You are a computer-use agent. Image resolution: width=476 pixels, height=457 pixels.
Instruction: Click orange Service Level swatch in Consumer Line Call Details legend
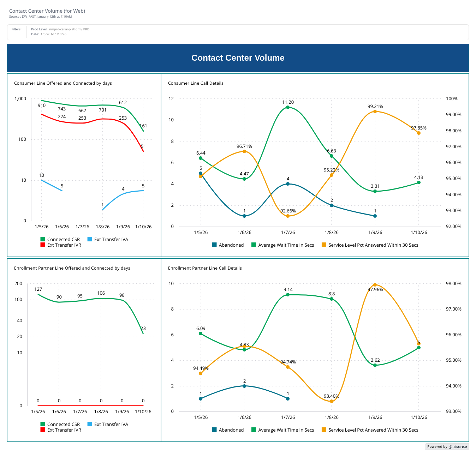324,245
